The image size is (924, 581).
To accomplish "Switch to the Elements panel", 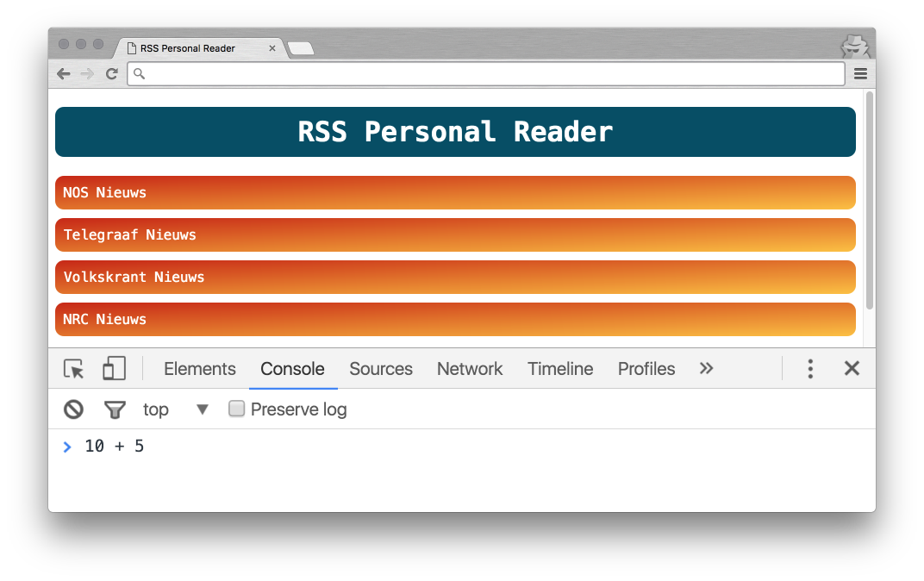I will pos(200,369).
